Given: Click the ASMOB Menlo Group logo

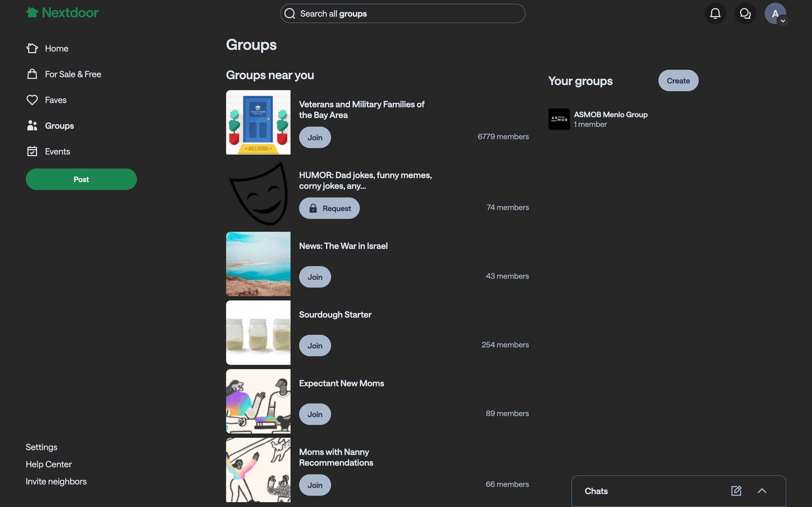Looking at the screenshot, I should pos(559,119).
